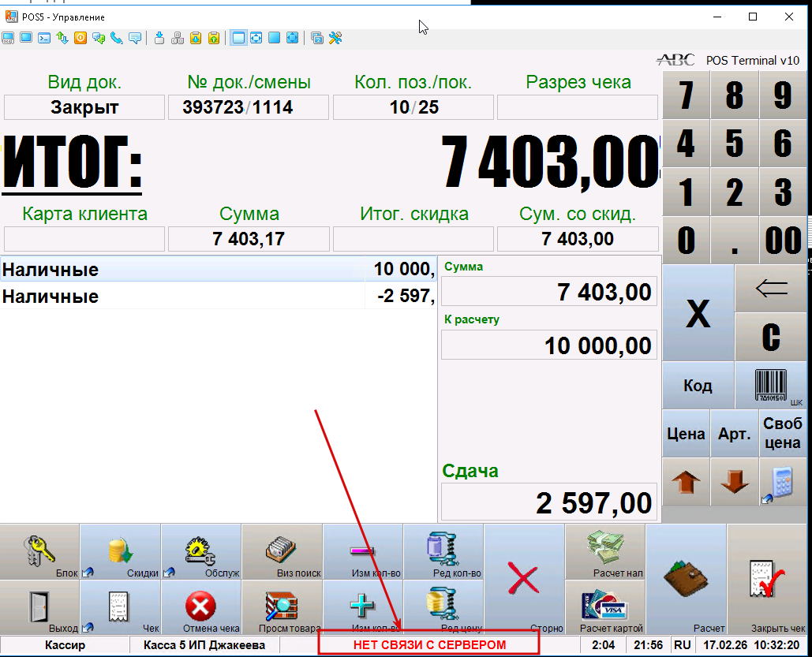Click the Расчет wallet button
This screenshot has width=812, height=657.
click(687, 580)
